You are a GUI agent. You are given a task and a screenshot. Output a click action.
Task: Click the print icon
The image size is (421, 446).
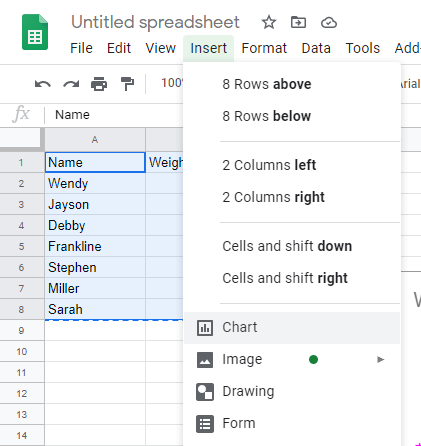point(99,84)
